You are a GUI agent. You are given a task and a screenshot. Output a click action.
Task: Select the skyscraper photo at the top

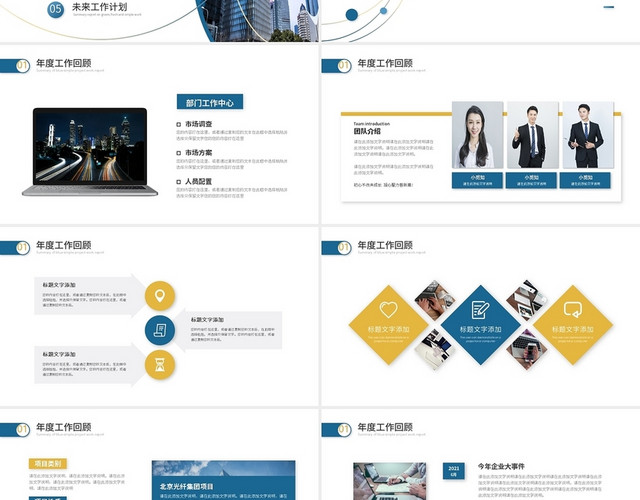tap(258, 20)
